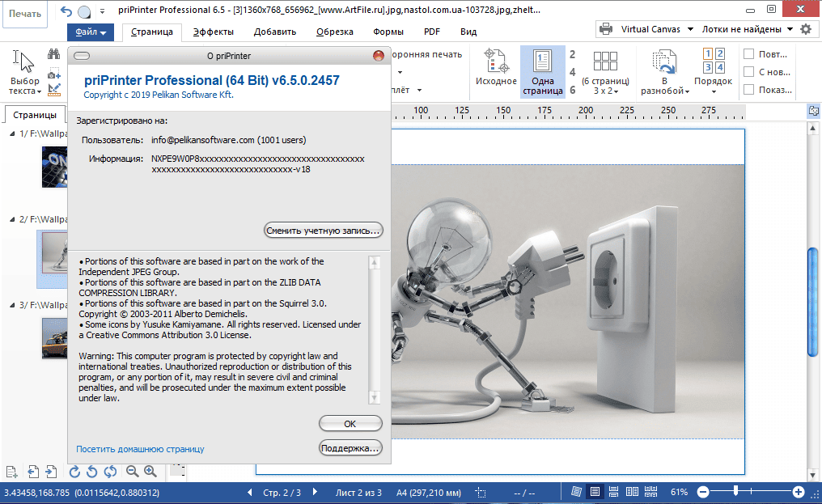The height and width of the screenshot is (504, 822).
Task: Go to next page arrow
Action: (315, 492)
